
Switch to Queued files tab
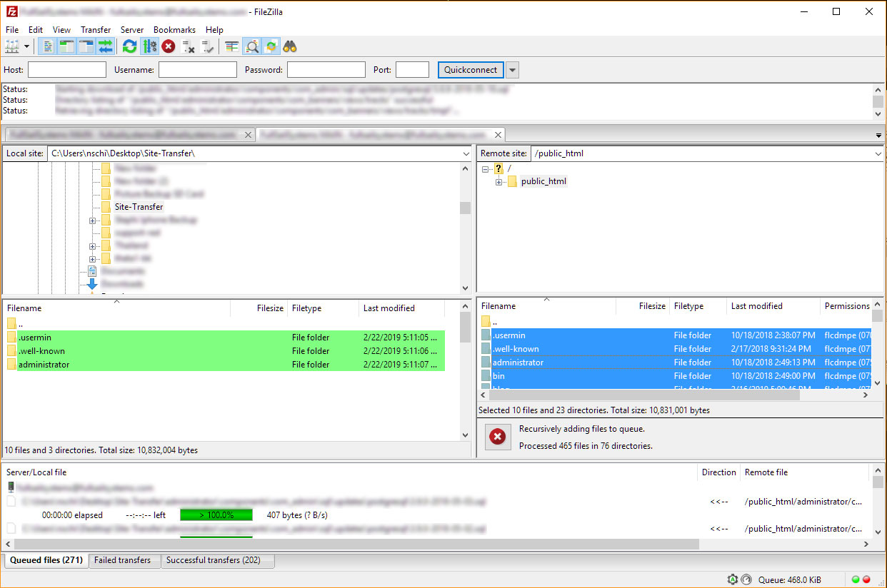coord(46,560)
